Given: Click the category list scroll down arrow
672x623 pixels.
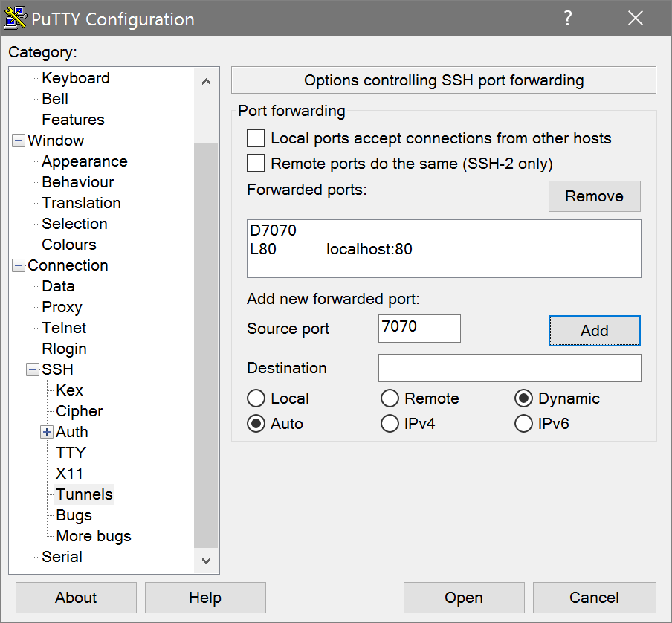Looking at the screenshot, I should pos(206,561).
